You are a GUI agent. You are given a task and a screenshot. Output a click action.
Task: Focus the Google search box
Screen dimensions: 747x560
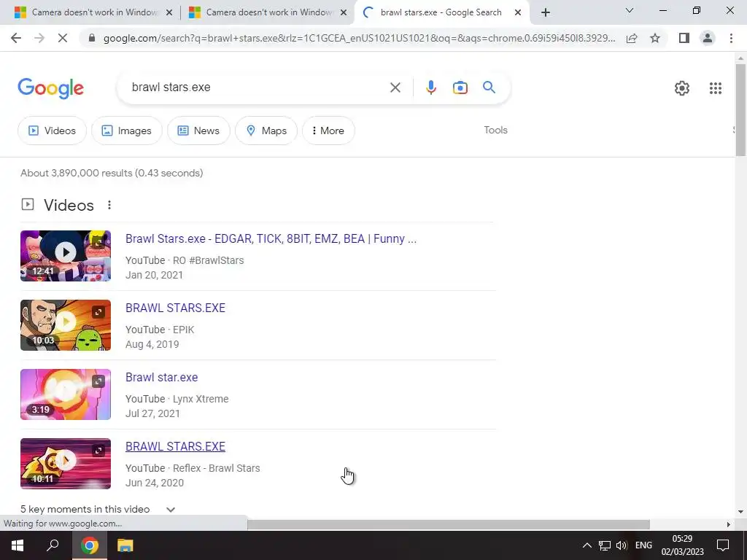pyautogui.click(x=258, y=87)
